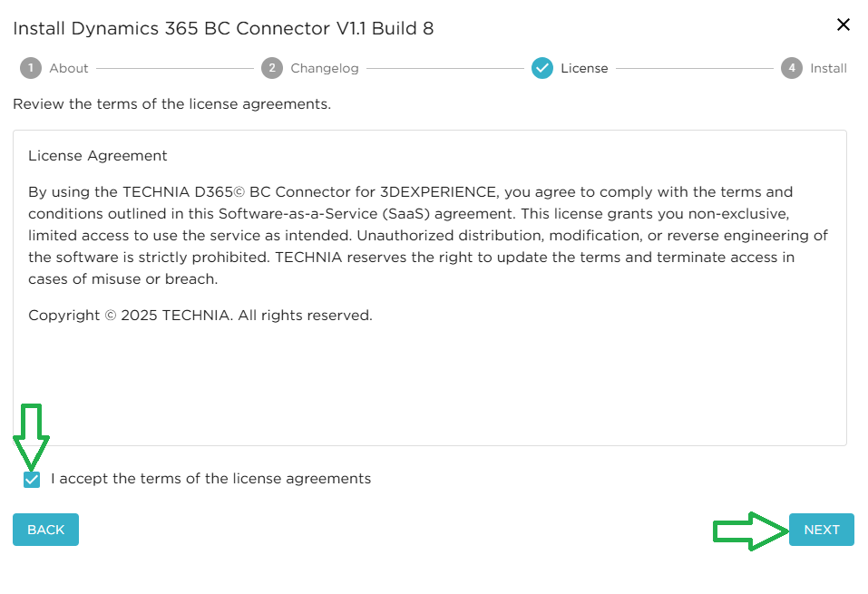868x594 pixels.
Task: Open the Changelog step label
Action: click(325, 68)
